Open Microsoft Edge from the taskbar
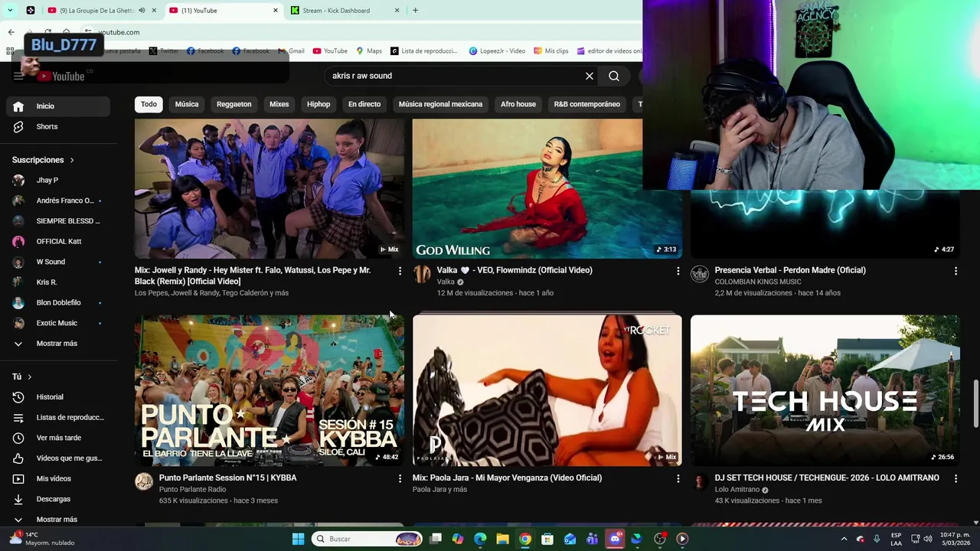 point(480,539)
